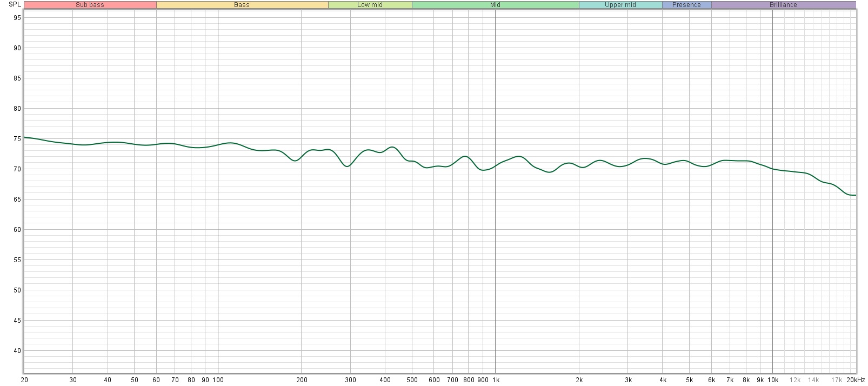Click the 75 dB axis value
Image resolution: width=868 pixels, height=386 pixels.
click(x=17, y=139)
